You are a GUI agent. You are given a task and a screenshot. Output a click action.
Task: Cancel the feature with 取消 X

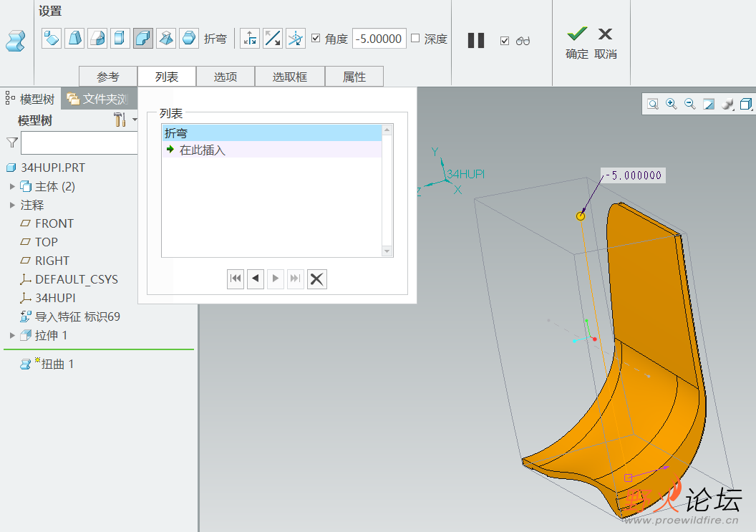pos(605,43)
